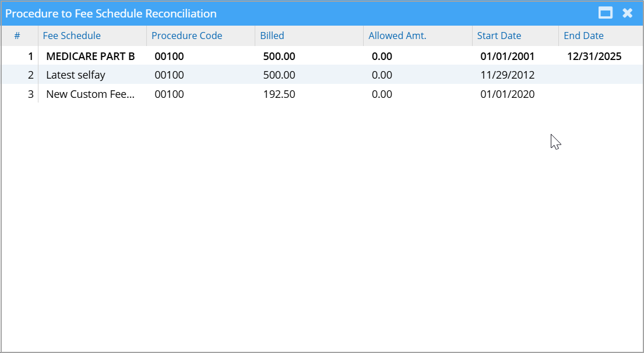
Task: Select the New Custom Fee row
Action: pyautogui.click(x=90, y=94)
